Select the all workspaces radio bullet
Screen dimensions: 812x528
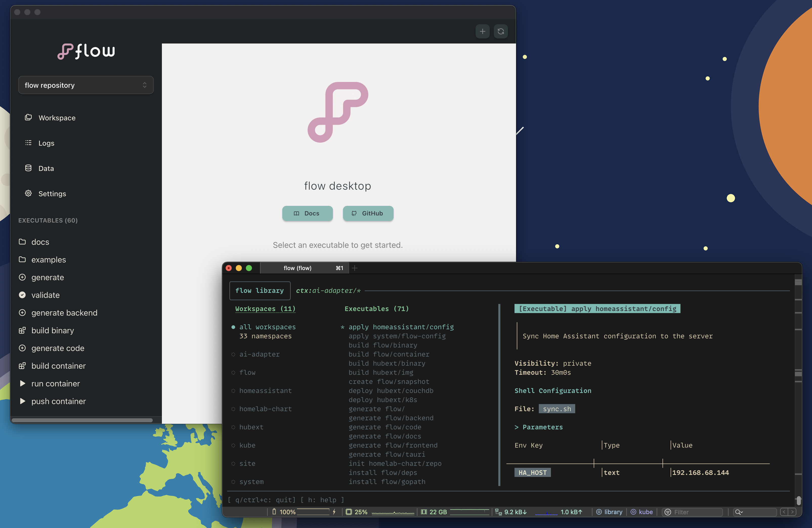[x=233, y=327]
